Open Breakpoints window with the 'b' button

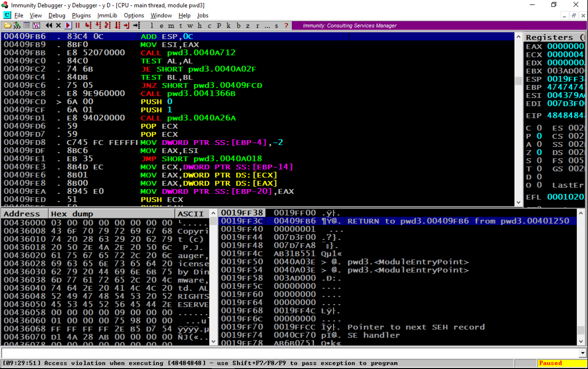click(x=239, y=25)
